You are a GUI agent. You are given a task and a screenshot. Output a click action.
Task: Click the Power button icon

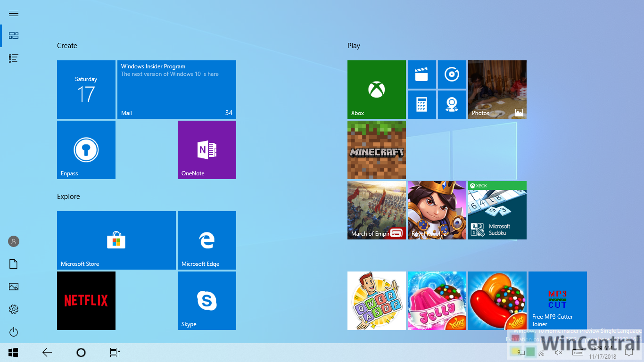(x=14, y=332)
